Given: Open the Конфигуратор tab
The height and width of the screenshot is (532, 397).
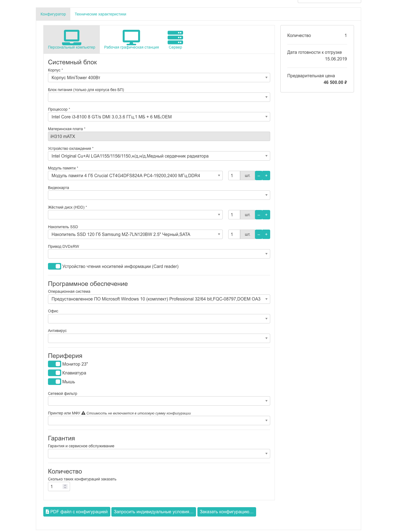Looking at the screenshot, I should [53, 14].
